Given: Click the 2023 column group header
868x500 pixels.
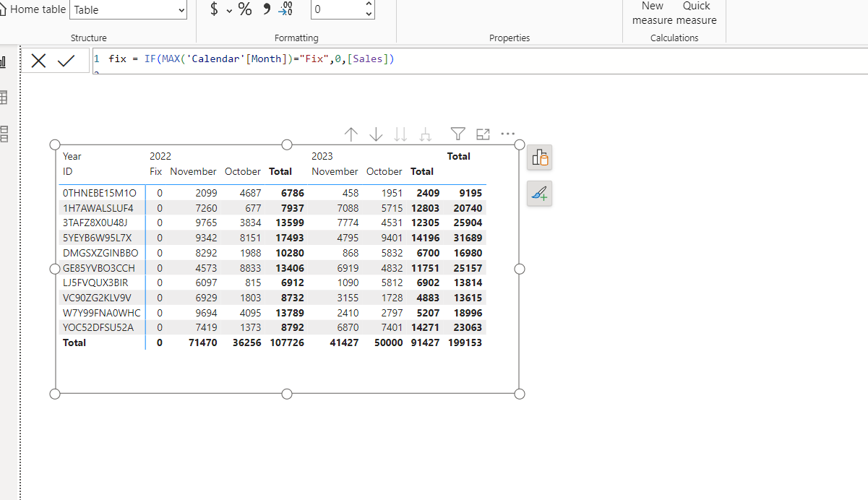Looking at the screenshot, I should 322,156.
